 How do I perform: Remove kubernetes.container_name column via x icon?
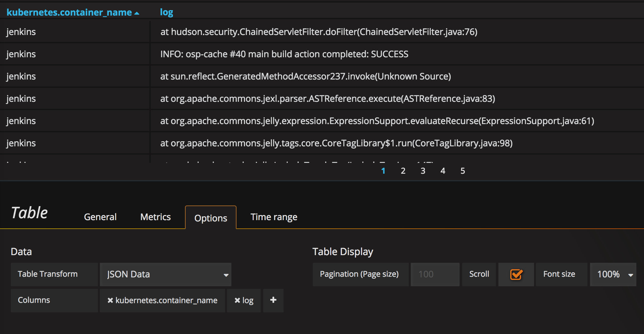[110, 300]
